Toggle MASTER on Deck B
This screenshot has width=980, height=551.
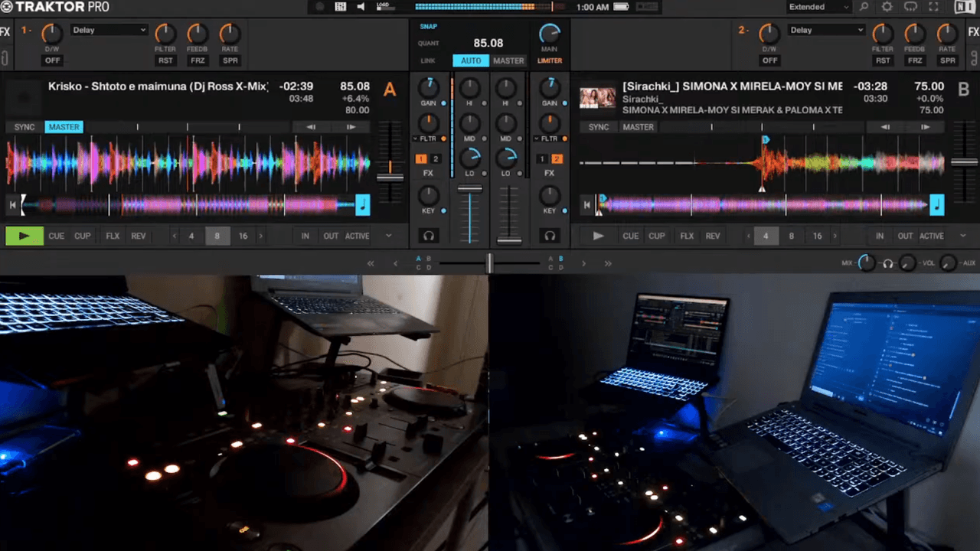(x=638, y=127)
